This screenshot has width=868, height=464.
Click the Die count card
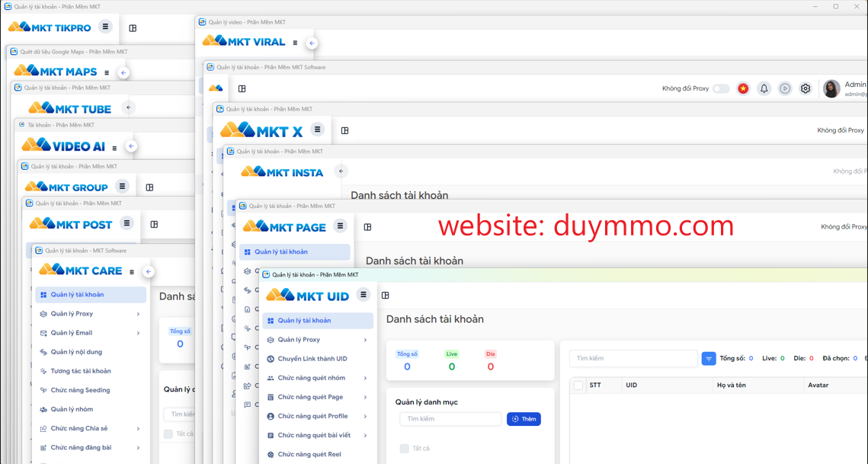point(491,360)
